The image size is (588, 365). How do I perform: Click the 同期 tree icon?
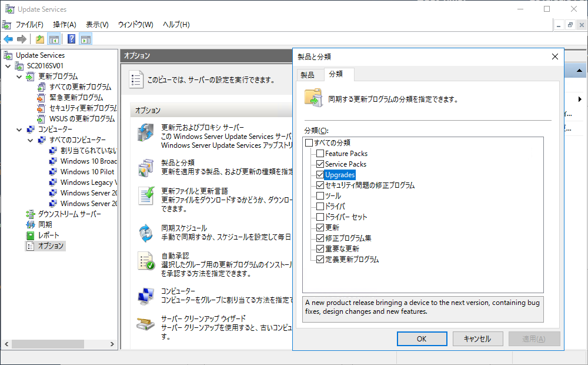click(x=31, y=224)
